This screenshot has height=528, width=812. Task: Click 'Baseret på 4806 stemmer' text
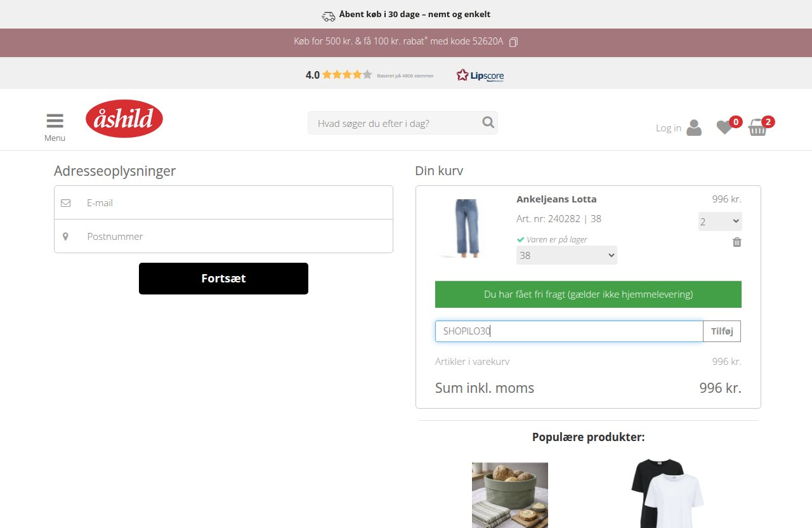pyautogui.click(x=405, y=76)
